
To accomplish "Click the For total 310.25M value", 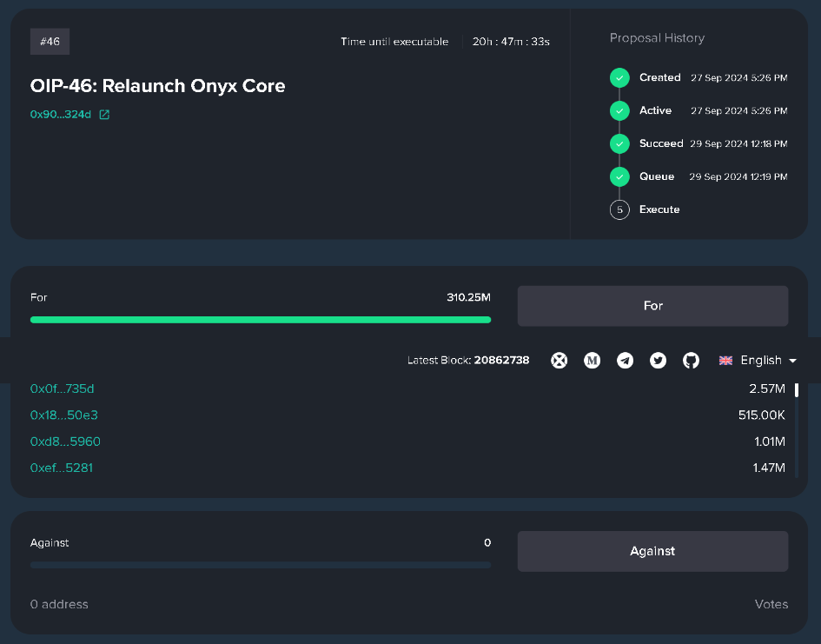I will click(468, 297).
